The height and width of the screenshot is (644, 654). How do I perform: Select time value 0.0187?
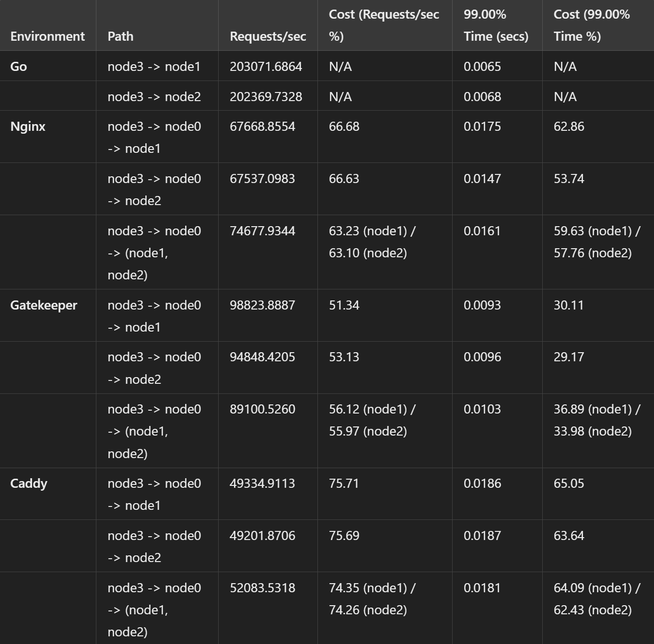pos(482,536)
